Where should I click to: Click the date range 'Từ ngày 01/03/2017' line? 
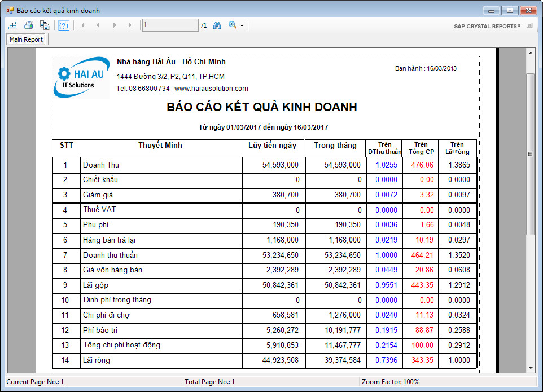[x=263, y=127]
